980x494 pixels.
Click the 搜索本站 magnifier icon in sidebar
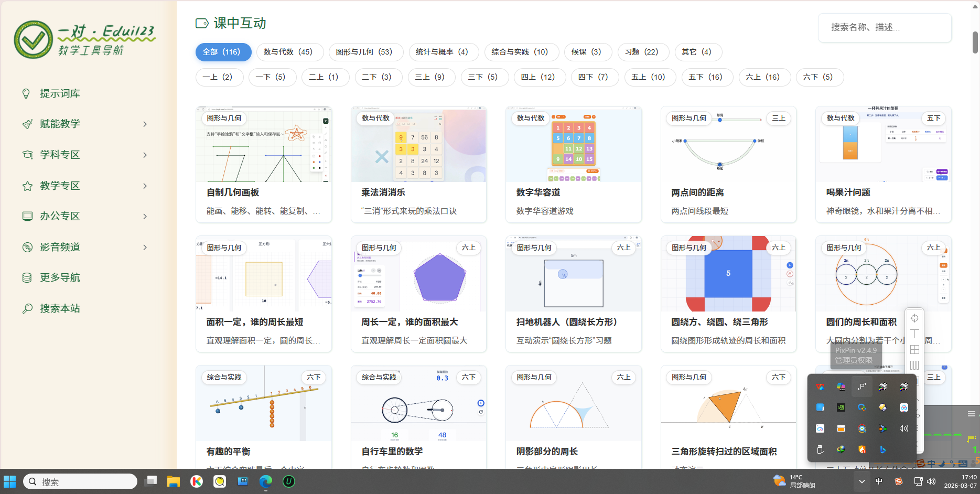tap(27, 308)
